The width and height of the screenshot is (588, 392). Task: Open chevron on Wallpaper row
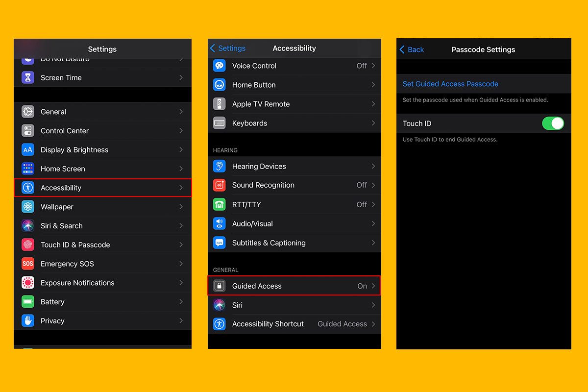tap(181, 207)
